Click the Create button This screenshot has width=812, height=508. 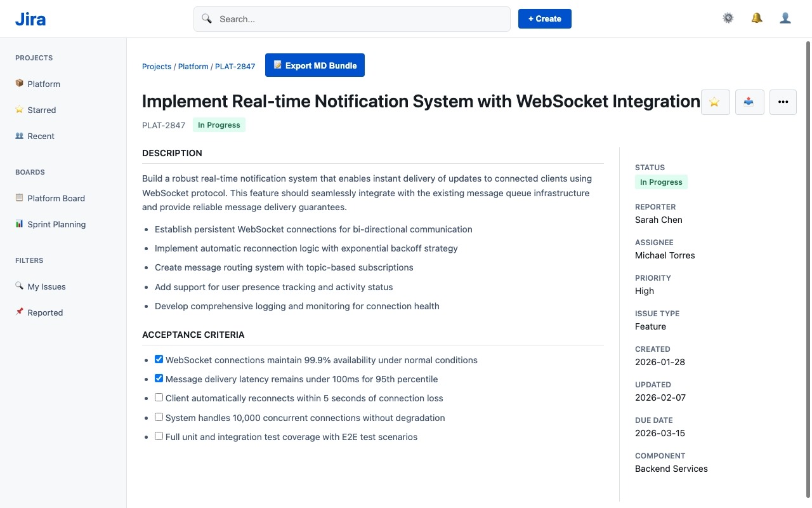tap(545, 18)
